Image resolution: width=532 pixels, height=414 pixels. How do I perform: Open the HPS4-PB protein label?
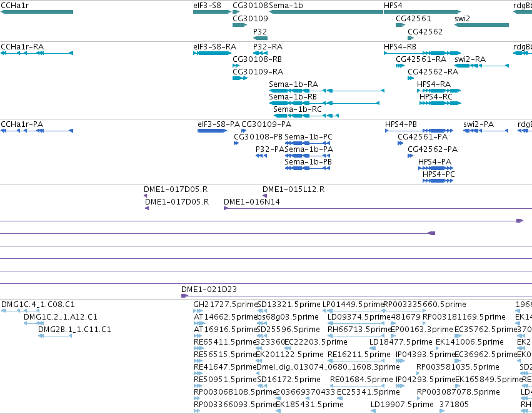[401, 124]
